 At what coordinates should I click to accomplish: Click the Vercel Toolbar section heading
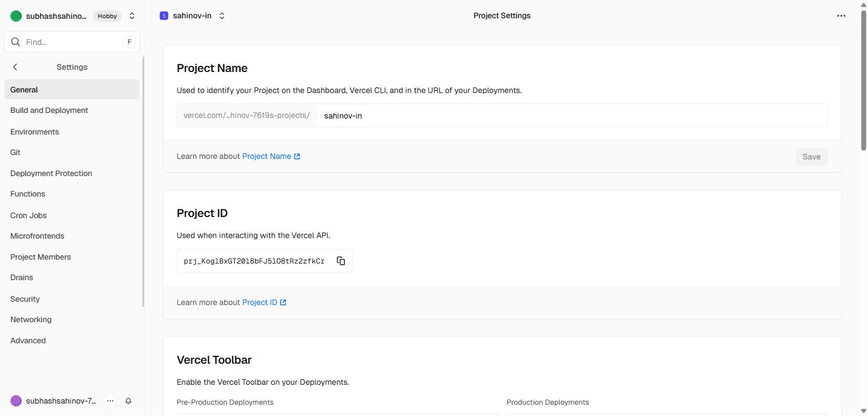click(214, 360)
